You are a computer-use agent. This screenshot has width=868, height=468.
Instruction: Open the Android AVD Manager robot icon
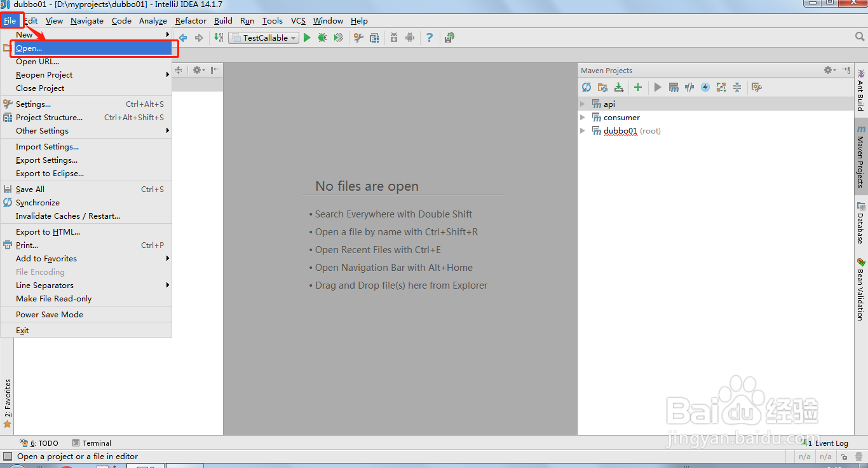(x=410, y=38)
